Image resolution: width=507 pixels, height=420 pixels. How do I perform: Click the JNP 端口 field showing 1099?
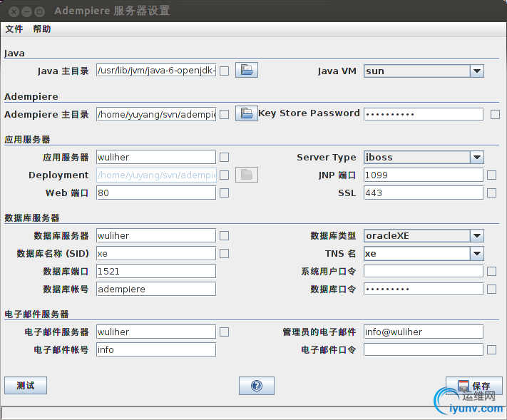point(424,175)
